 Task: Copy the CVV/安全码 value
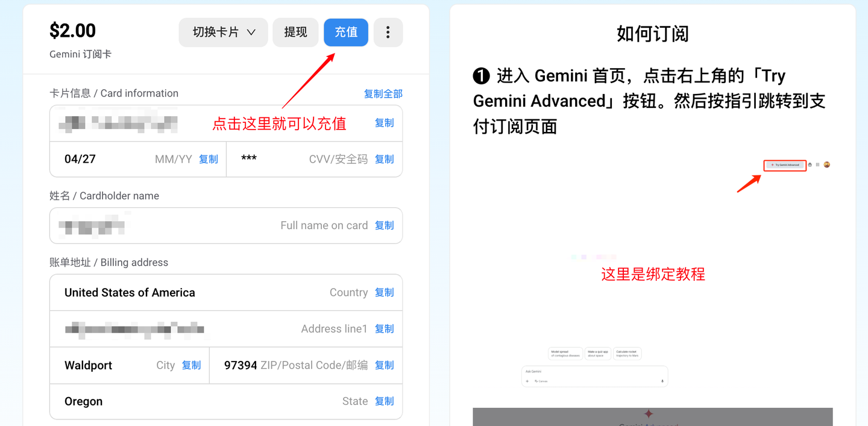384,159
